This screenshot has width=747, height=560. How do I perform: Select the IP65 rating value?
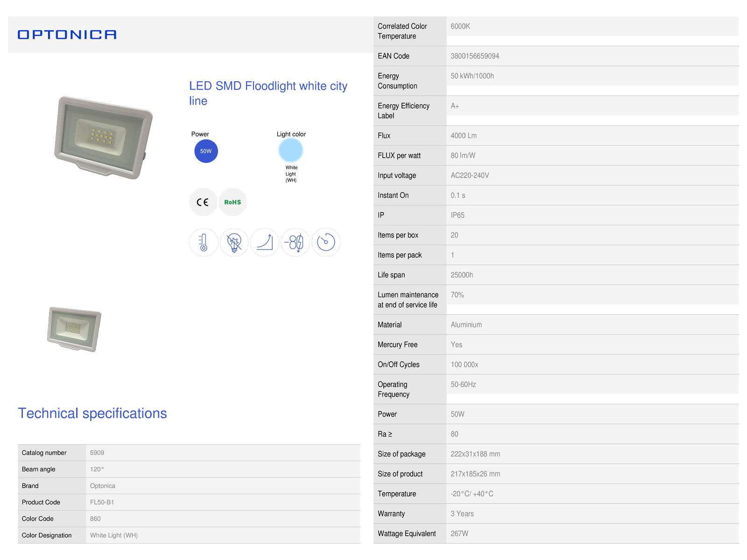[x=458, y=215]
